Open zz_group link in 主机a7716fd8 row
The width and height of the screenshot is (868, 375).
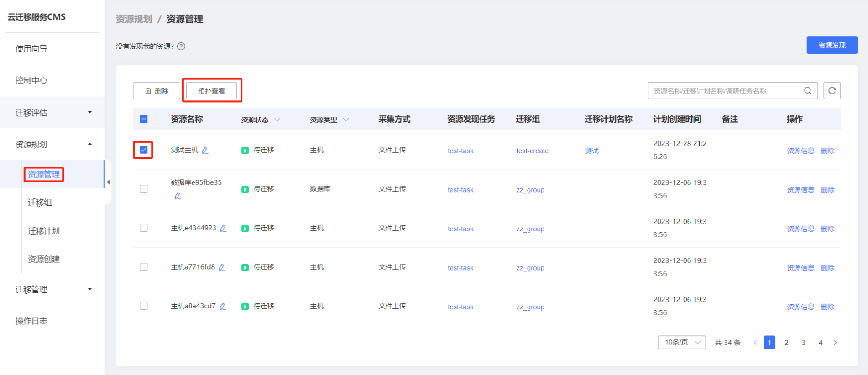click(530, 268)
